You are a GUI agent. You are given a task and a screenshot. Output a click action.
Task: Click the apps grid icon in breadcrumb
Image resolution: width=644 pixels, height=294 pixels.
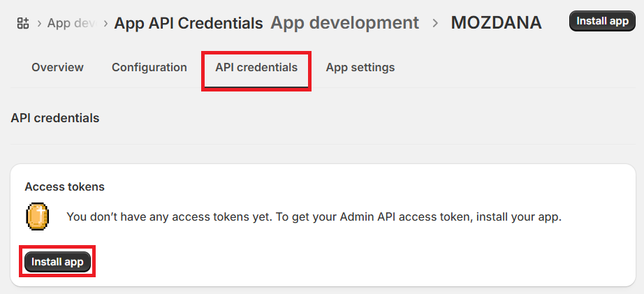[23, 23]
